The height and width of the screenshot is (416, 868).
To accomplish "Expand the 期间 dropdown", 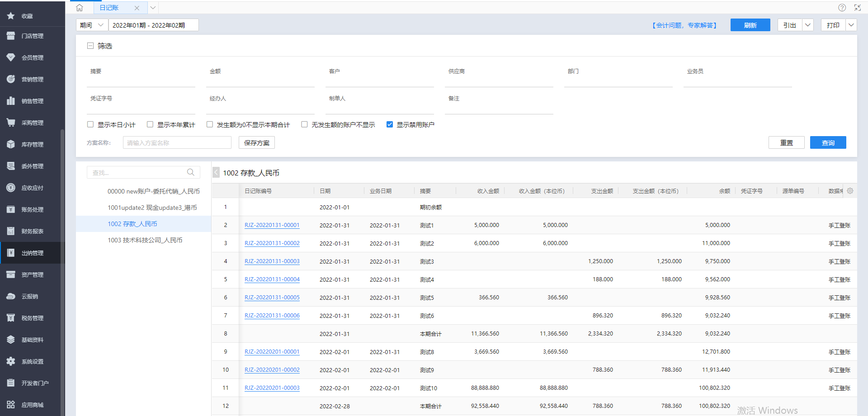I will 92,25.
